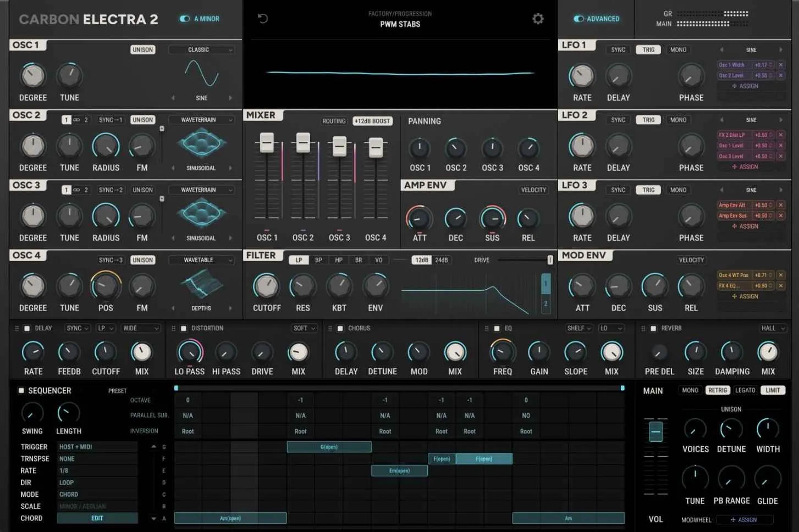The image size is (799, 532).
Task: Click the reverb effect drag handle
Action: [x=643, y=328]
